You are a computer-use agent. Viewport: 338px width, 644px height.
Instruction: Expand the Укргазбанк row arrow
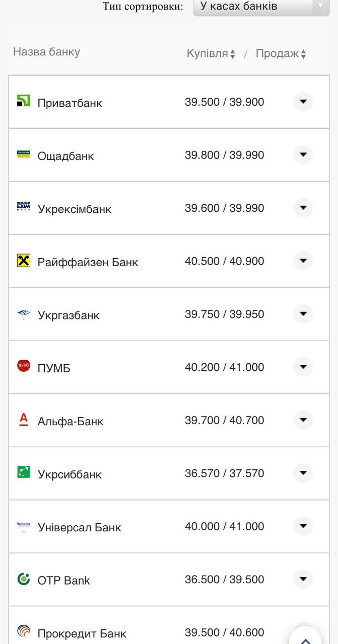click(x=303, y=314)
